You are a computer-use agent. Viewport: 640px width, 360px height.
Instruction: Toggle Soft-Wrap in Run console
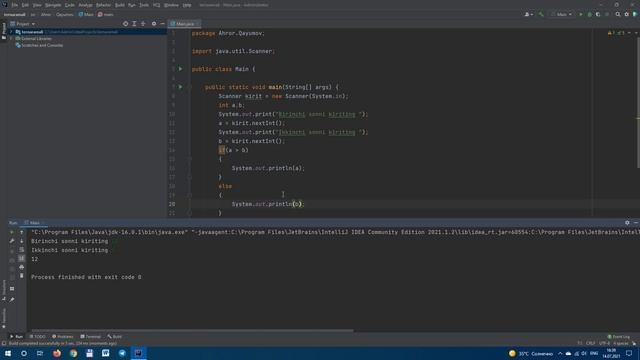[x=22, y=250]
